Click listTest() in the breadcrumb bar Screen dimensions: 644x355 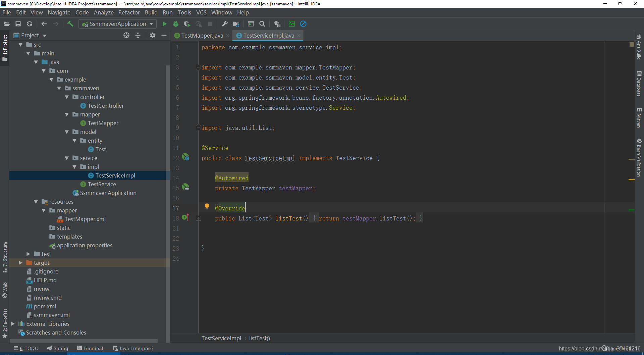[259, 338]
